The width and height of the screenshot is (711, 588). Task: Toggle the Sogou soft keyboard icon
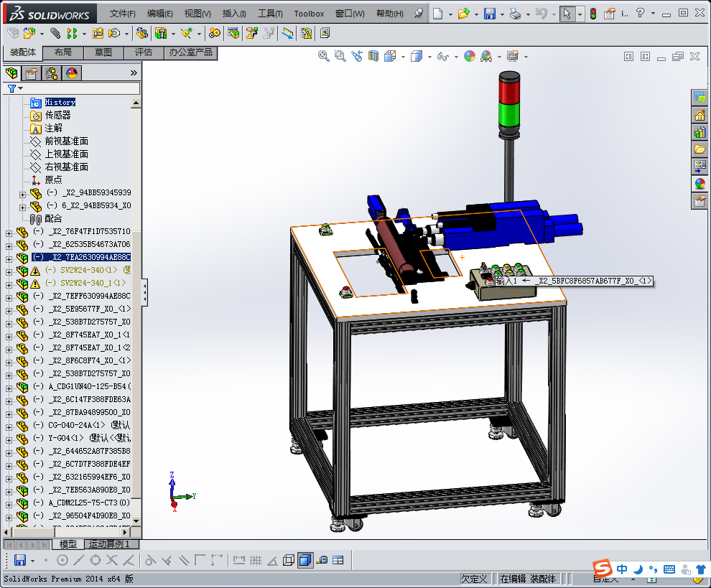669,569
